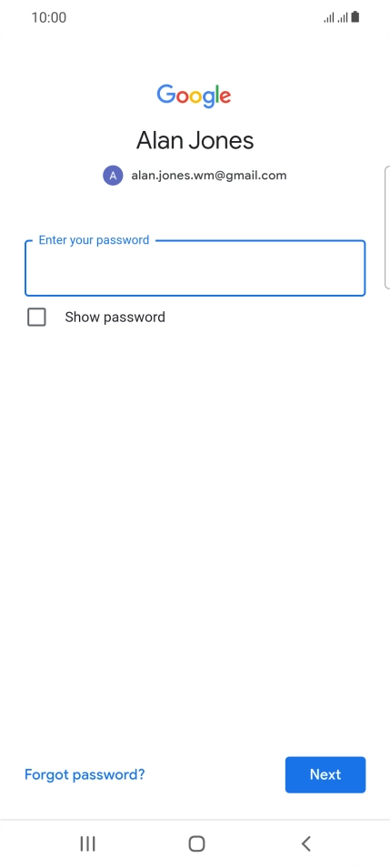The image size is (390, 868).
Task: Tap the back navigation arrow
Action: coord(306,843)
